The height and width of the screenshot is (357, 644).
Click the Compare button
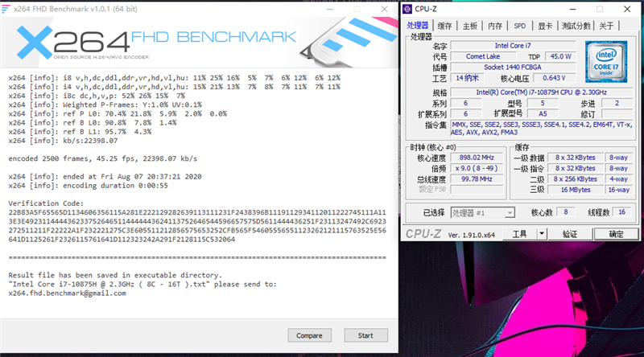click(x=309, y=335)
